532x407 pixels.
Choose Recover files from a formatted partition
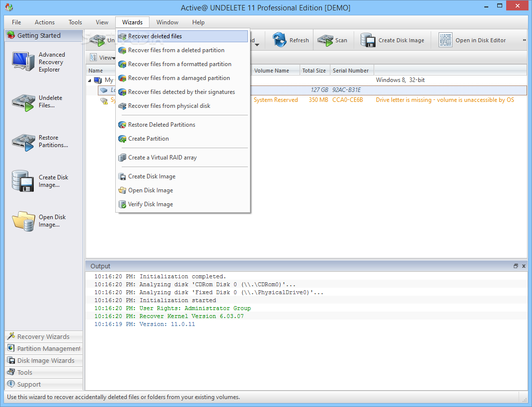point(182,64)
